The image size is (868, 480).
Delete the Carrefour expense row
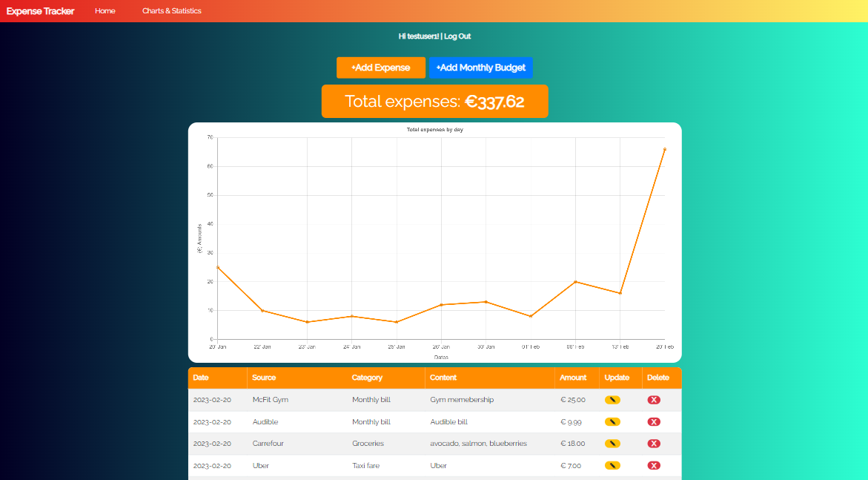tap(654, 444)
